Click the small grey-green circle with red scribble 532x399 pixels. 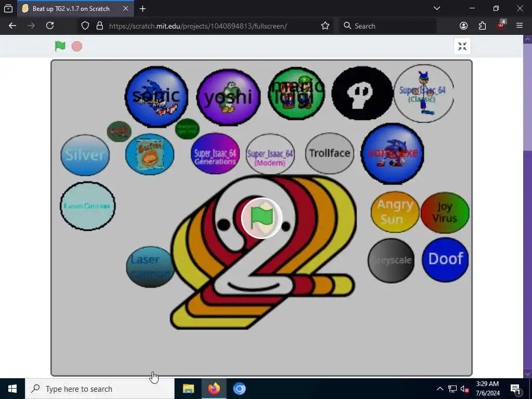click(x=119, y=131)
